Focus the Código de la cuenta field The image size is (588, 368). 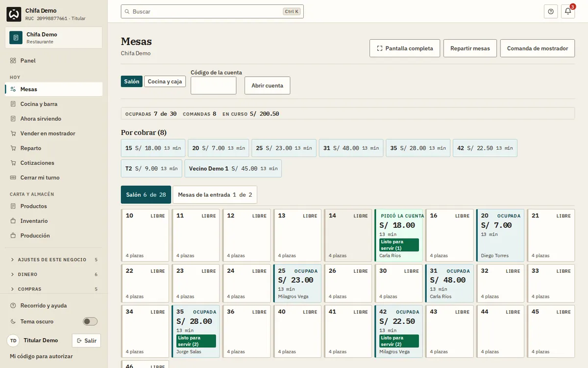click(214, 85)
